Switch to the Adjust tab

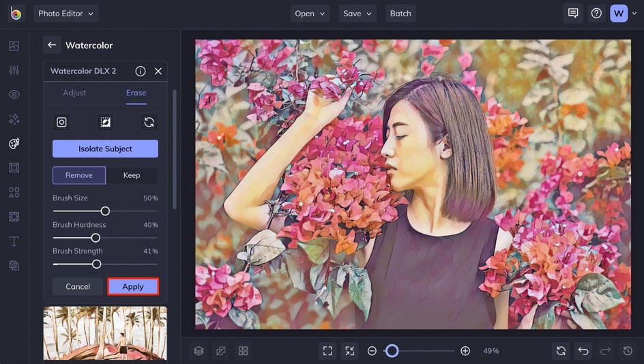click(74, 93)
